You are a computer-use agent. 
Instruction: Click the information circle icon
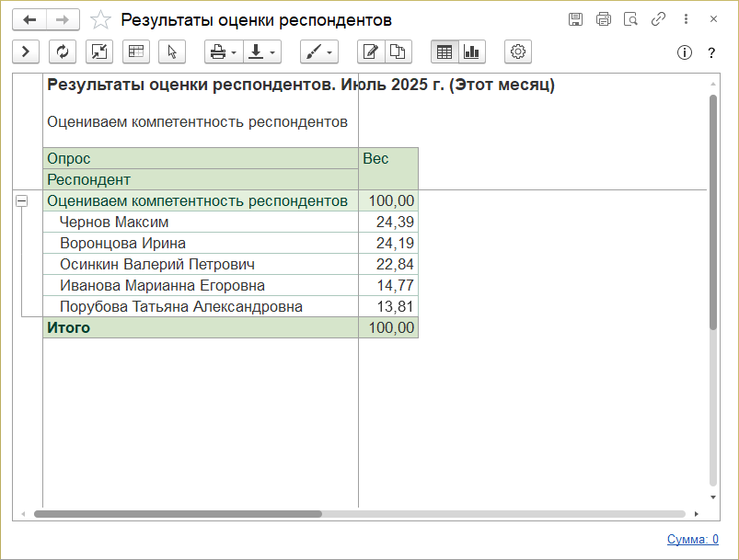pyautogui.click(x=684, y=52)
